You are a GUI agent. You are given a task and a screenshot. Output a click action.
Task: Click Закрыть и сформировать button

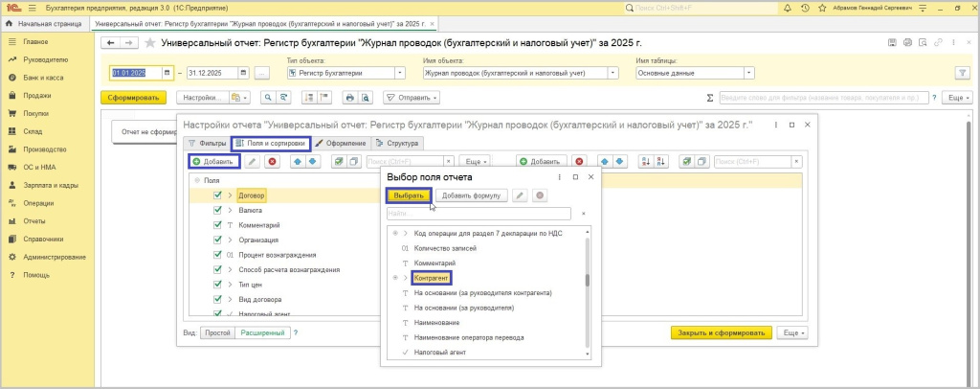[x=721, y=332]
